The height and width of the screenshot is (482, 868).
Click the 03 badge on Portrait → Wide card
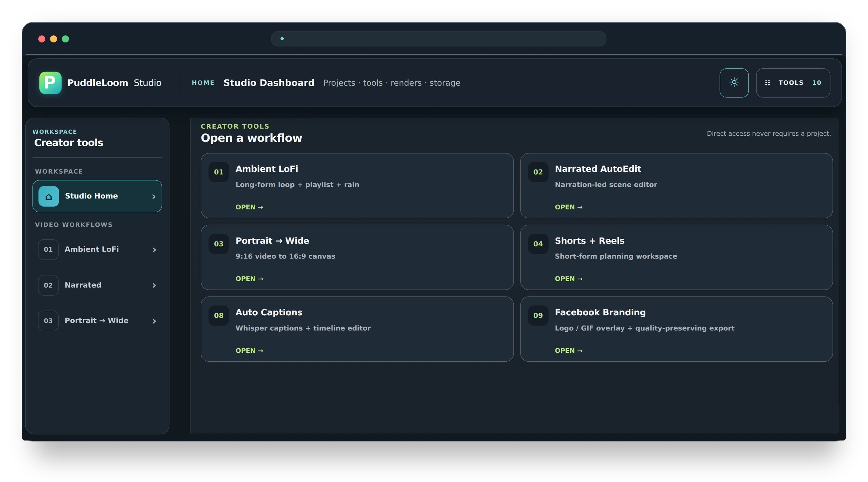point(219,244)
